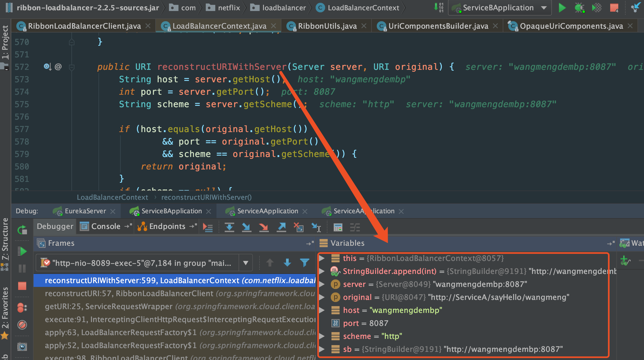This screenshot has height=360, width=644.
Task: Open the ServiceBApplication run configuration dropdown
Action: [500, 8]
